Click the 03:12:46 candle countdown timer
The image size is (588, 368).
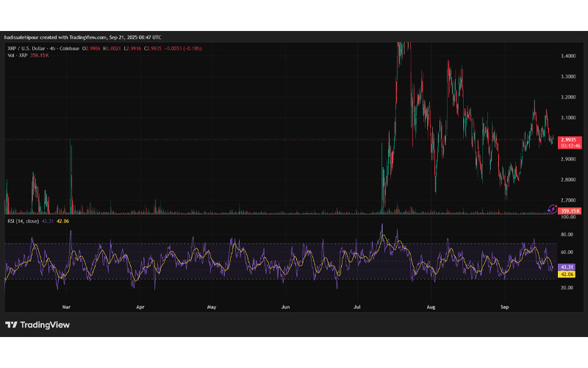click(570, 146)
